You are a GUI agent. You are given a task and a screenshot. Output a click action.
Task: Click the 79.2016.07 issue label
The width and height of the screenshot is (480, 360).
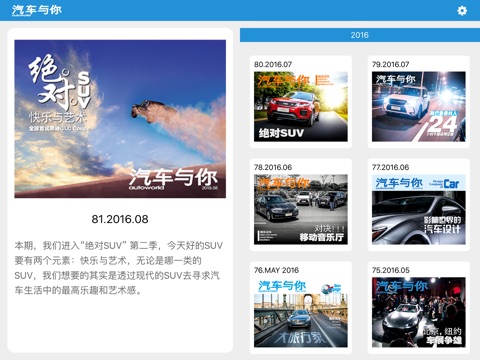(391, 64)
